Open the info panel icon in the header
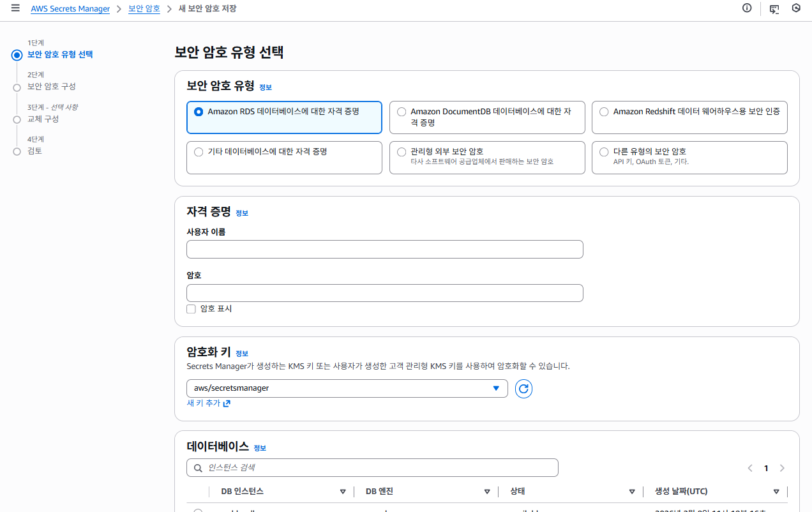The height and width of the screenshot is (512, 812). 747,8
